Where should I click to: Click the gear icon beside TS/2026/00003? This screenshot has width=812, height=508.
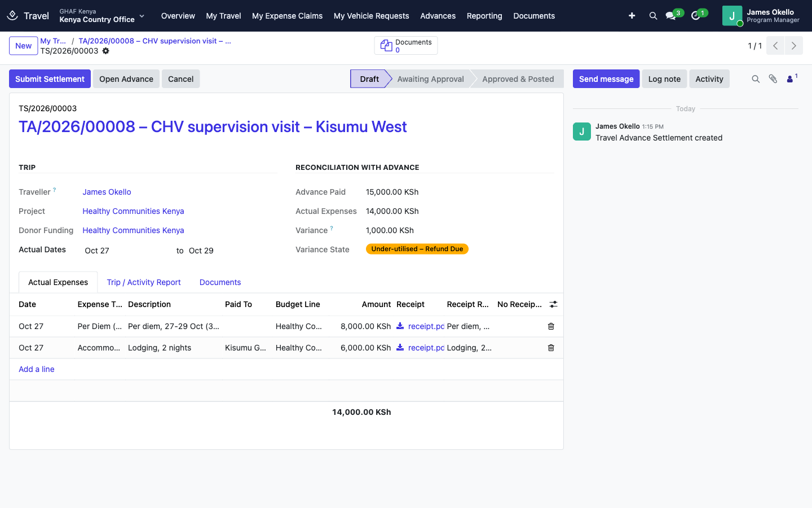coord(105,51)
